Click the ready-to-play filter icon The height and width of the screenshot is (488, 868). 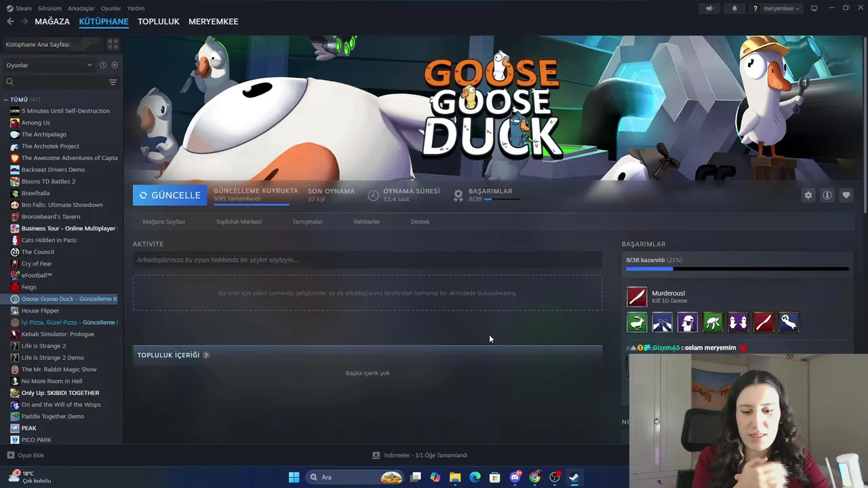pyautogui.click(x=115, y=65)
